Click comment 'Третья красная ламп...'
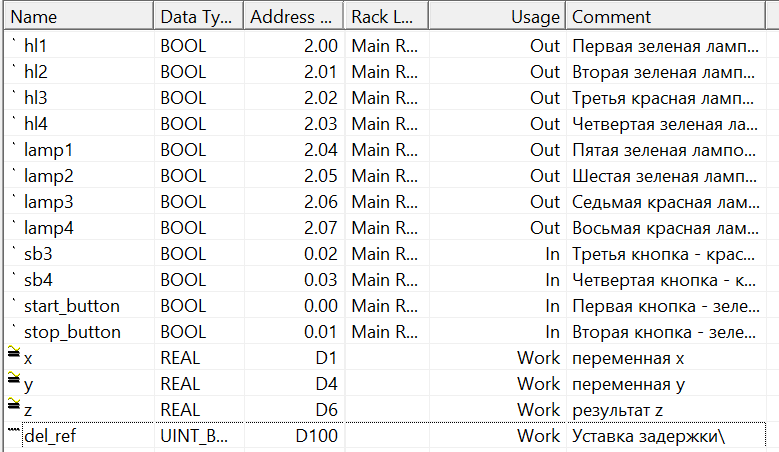This screenshot has height=452, width=779. [663, 98]
